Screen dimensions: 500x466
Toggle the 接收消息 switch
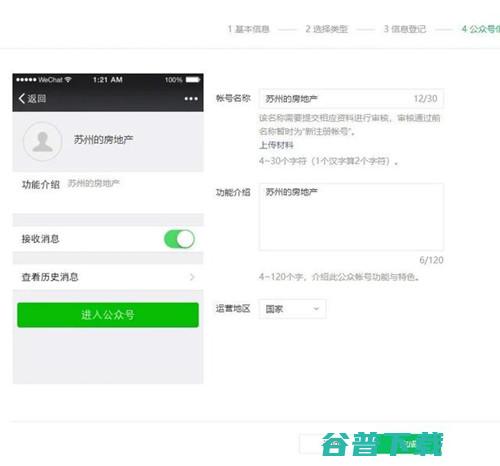coord(179,239)
